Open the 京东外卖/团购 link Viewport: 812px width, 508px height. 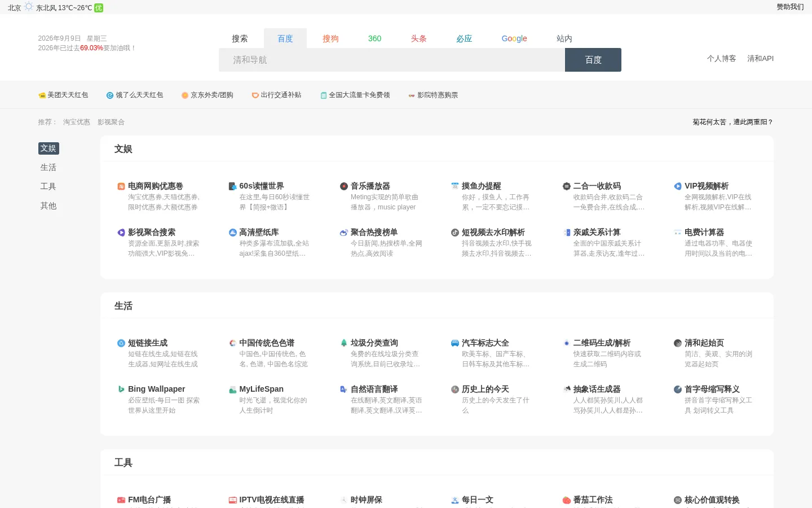(207, 95)
